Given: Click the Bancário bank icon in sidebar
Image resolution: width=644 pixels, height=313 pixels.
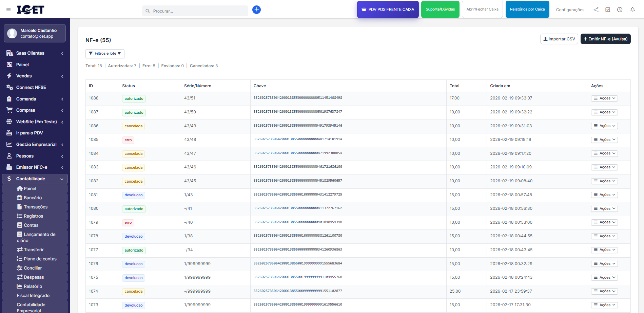Looking at the screenshot, I should point(20,198).
